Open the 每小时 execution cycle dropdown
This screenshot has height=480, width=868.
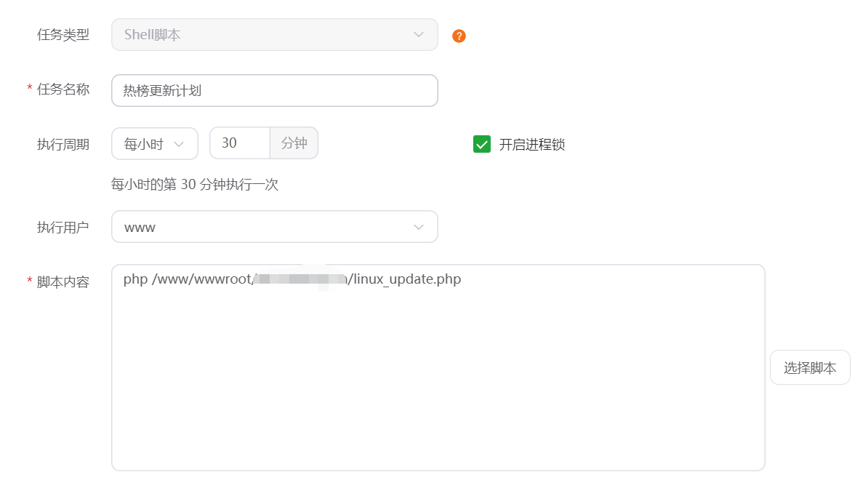point(154,143)
